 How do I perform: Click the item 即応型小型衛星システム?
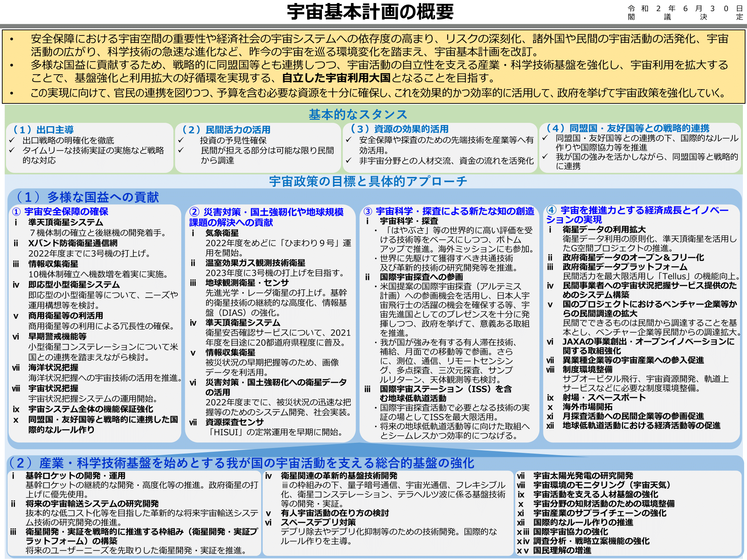[x=74, y=284]
